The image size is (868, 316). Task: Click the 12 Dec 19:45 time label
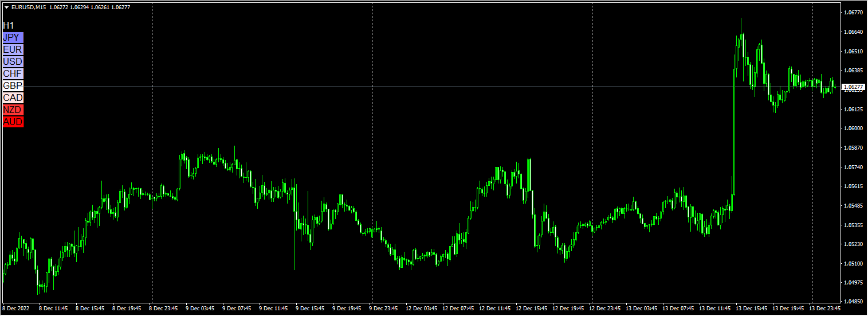[x=568, y=309]
